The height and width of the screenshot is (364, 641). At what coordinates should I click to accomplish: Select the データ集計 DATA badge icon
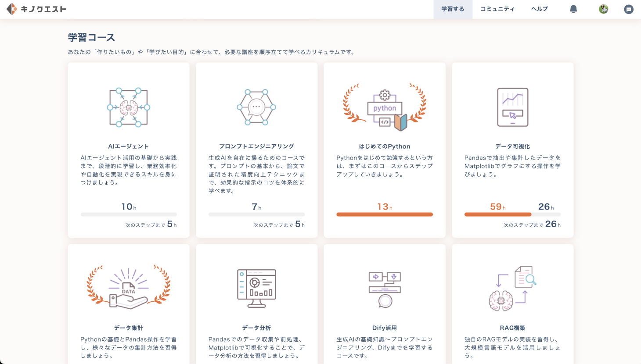click(x=128, y=287)
